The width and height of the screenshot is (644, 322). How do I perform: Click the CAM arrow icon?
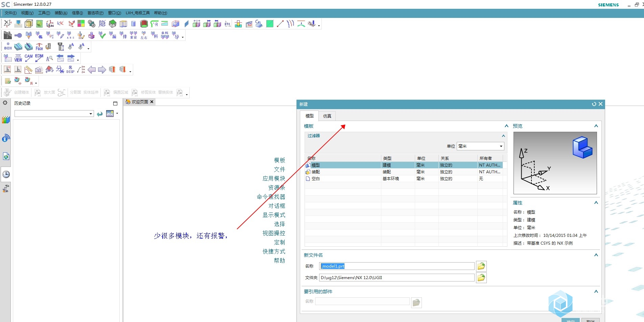(29, 58)
